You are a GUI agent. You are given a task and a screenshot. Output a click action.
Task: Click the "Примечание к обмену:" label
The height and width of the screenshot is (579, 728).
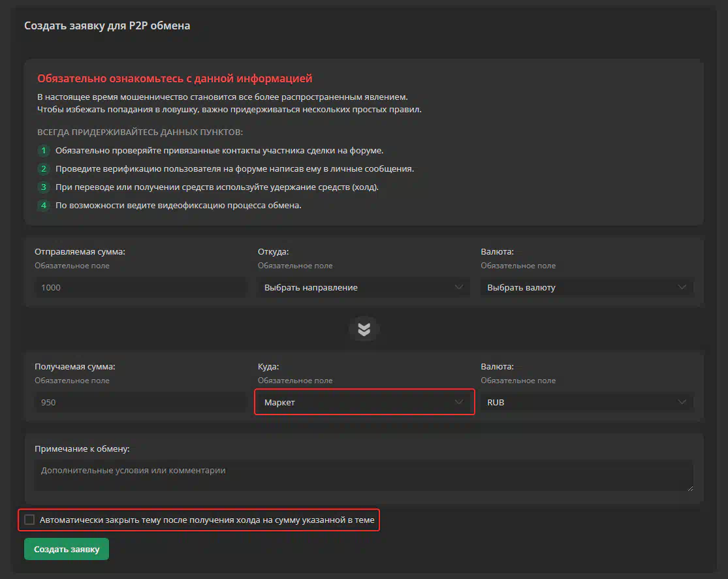click(x=82, y=448)
